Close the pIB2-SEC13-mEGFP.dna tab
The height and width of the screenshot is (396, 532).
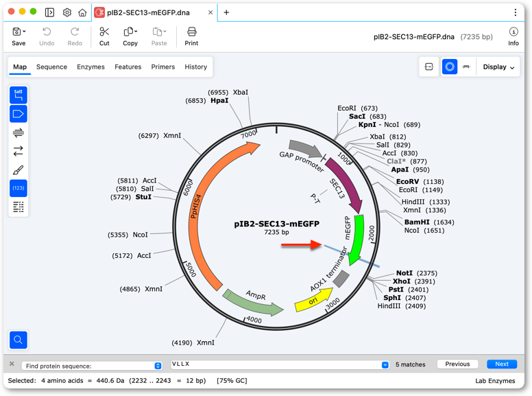point(210,12)
